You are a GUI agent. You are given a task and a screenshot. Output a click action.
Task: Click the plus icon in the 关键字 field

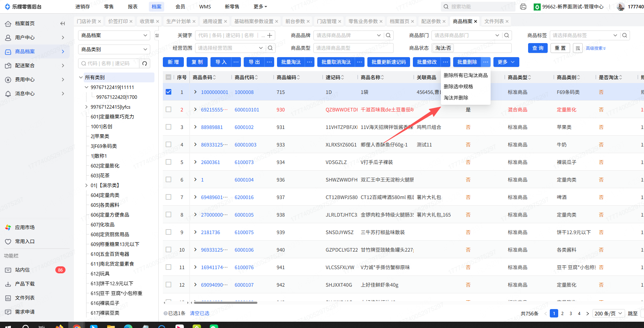[270, 35]
